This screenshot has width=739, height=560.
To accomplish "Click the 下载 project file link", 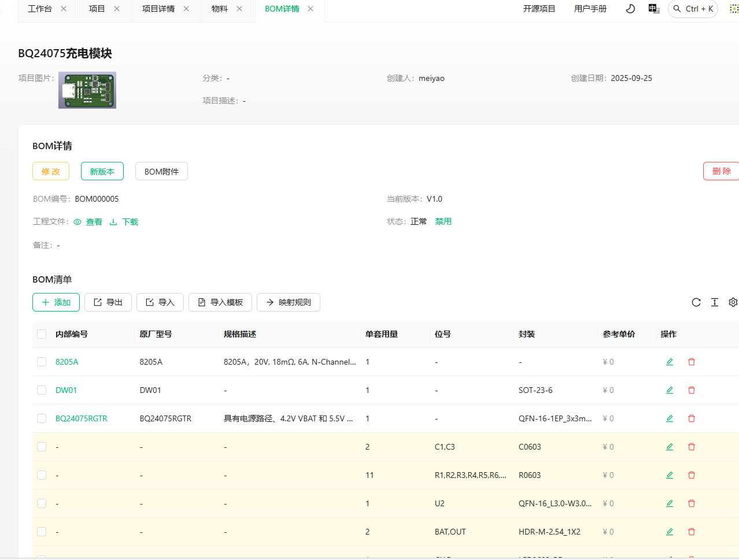I will pyautogui.click(x=124, y=222).
